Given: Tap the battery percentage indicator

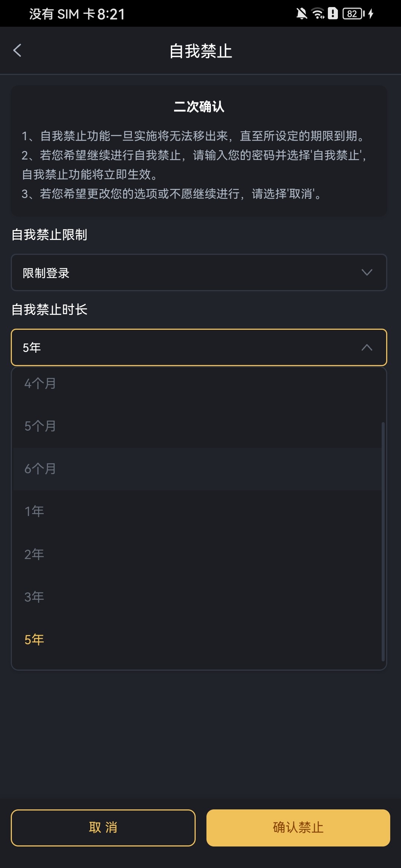Looking at the screenshot, I should [x=352, y=14].
